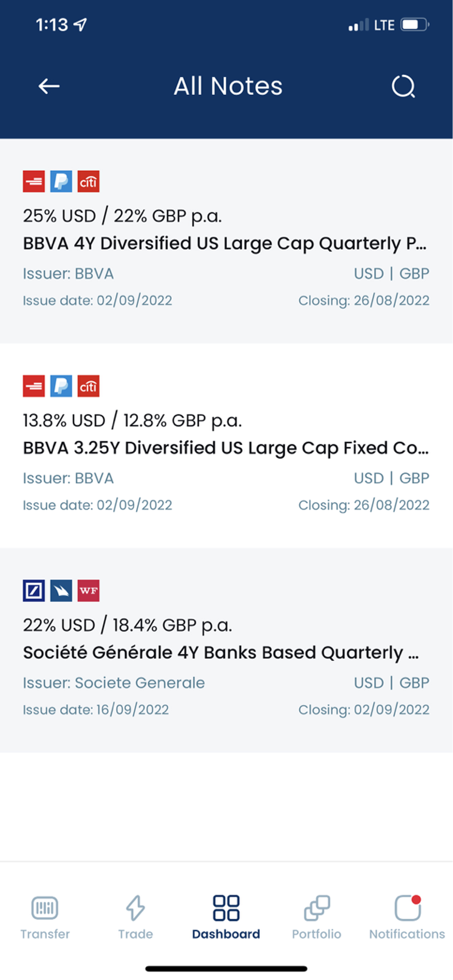Screen dimensions: 453x980
Task: Tap the Citi logo in second note
Action: (x=89, y=386)
